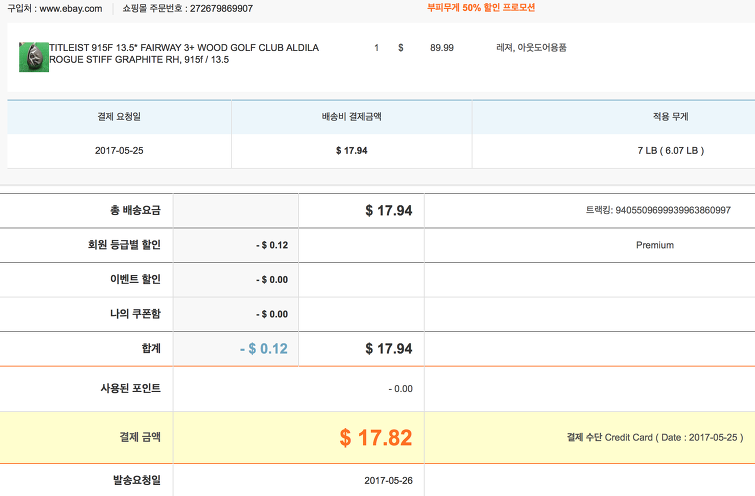Screen dimensions: 755x496
Task: Click the 결제 금액 row label
Action: (140, 437)
